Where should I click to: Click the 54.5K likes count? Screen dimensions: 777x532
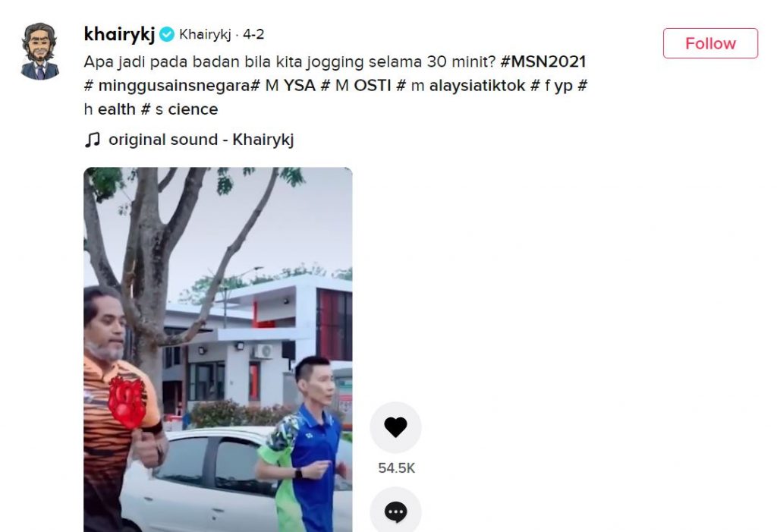(x=396, y=468)
